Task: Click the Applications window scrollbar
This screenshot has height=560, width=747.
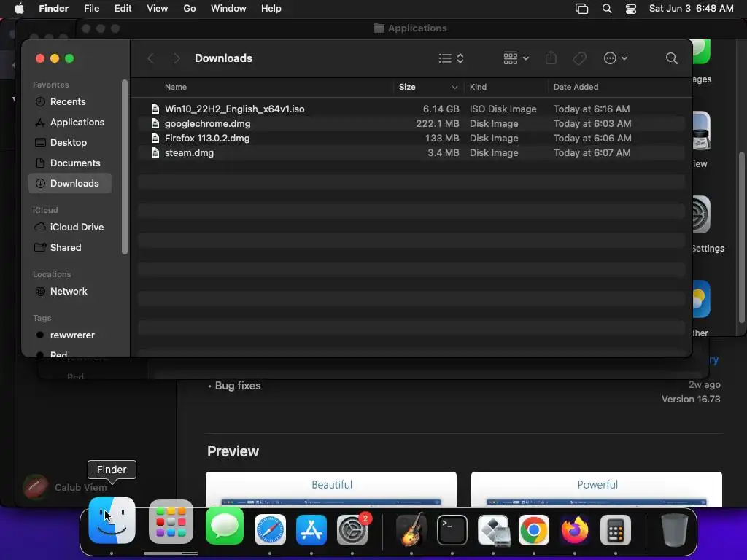Action: (x=742, y=238)
